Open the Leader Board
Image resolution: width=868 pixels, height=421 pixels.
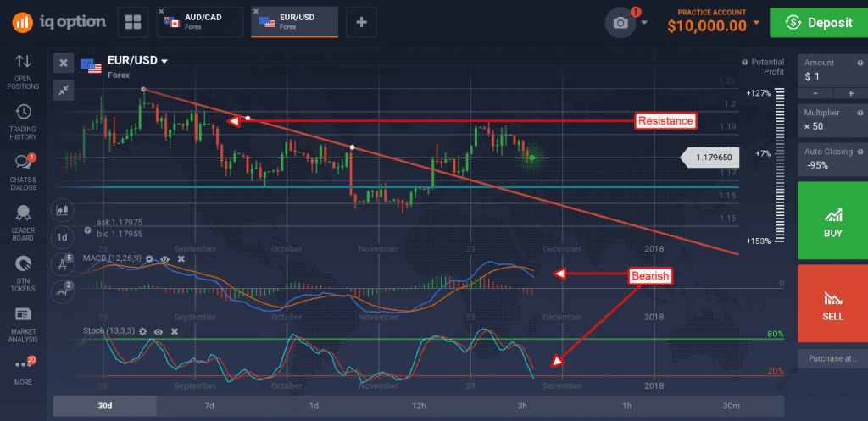click(x=23, y=223)
